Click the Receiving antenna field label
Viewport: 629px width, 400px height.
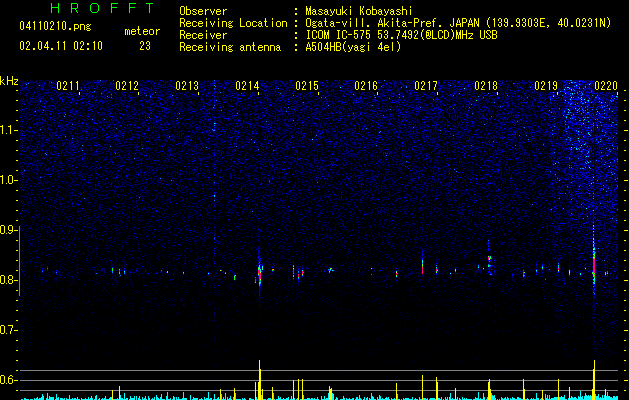point(230,47)
